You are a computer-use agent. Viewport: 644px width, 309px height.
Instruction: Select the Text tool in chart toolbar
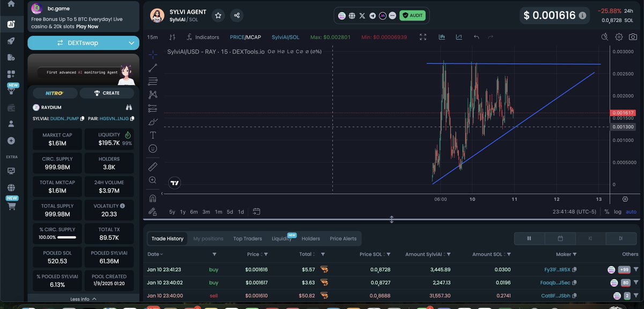pyautogui.click(x=153, y=135)
